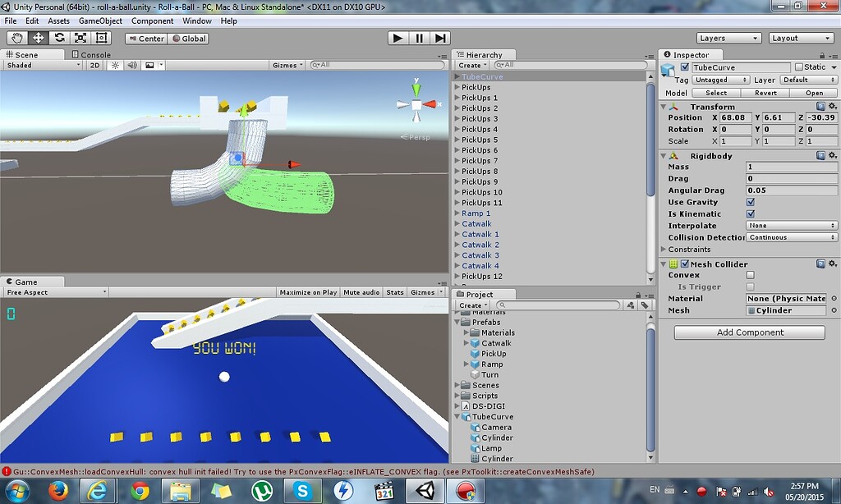Click the Position X field of TubeCurve
Image resolution: width=841 pixels, height=504 pixels.
coord(736,117)
